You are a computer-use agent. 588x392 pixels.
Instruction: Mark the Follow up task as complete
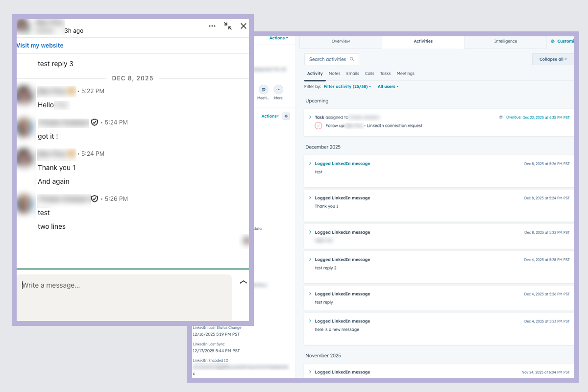[x=319, y=126]
